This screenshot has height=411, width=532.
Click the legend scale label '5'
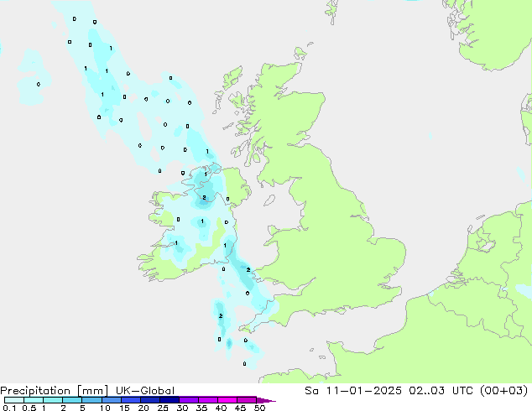pos(82,408)
